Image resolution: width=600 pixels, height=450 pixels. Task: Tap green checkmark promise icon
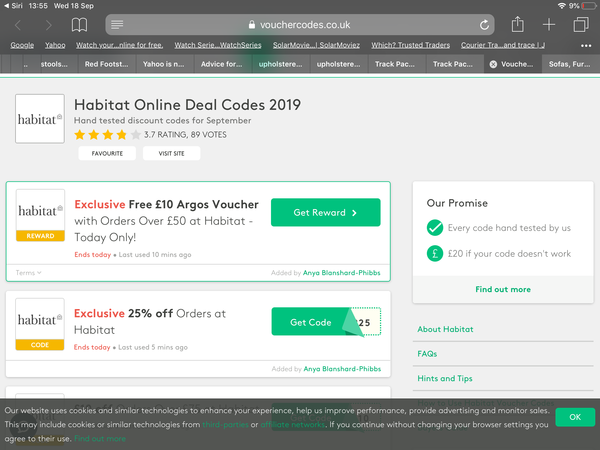[435, 228]
